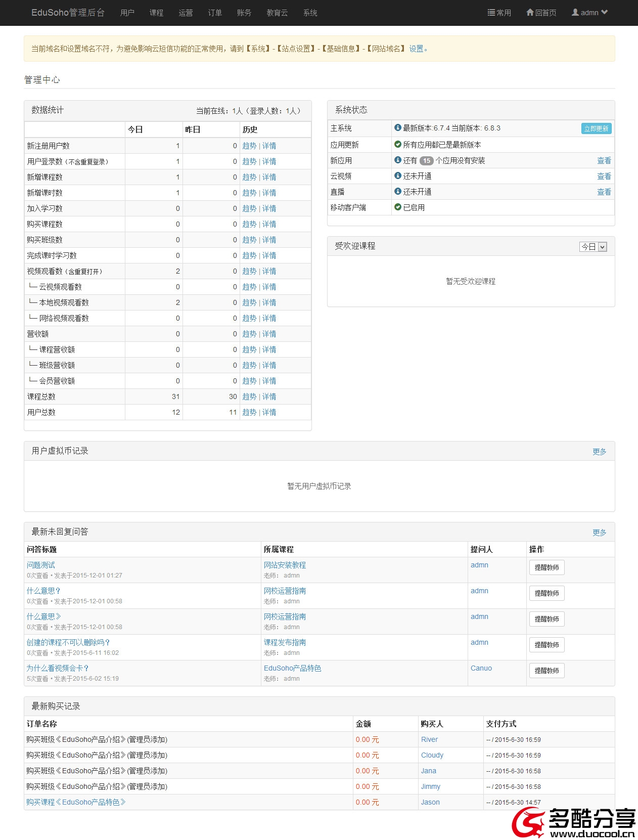Click the 15 uninstalled apps badge
This screenshot has width=638, height=840.
[x=427, y=161]
